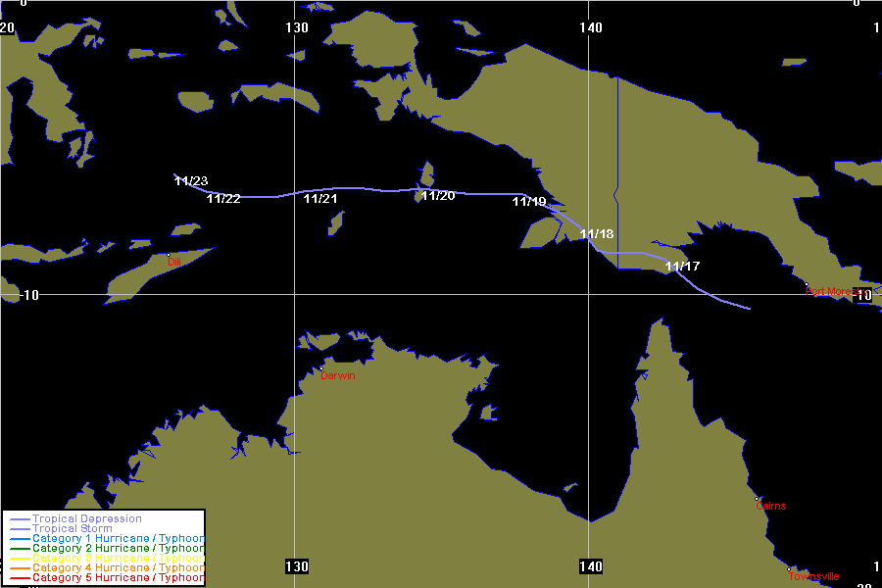This screenshot has width=882, height=588.
Task: Click the 11/23 final track marker
Action: pyautogui.click(x=191, y=181)
